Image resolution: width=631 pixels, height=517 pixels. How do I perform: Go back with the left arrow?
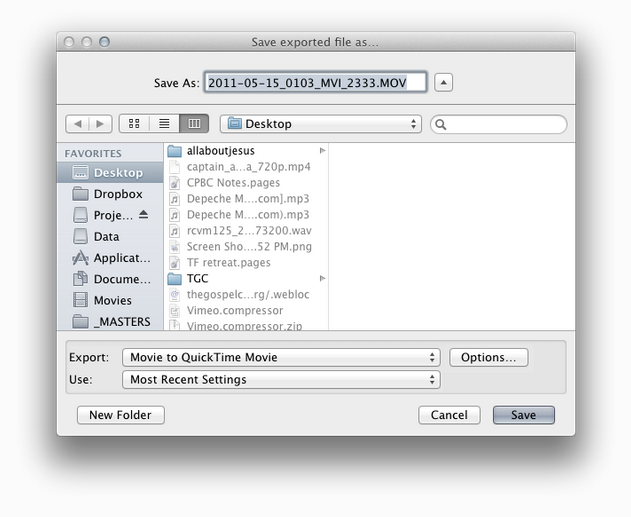click(78, 124)
